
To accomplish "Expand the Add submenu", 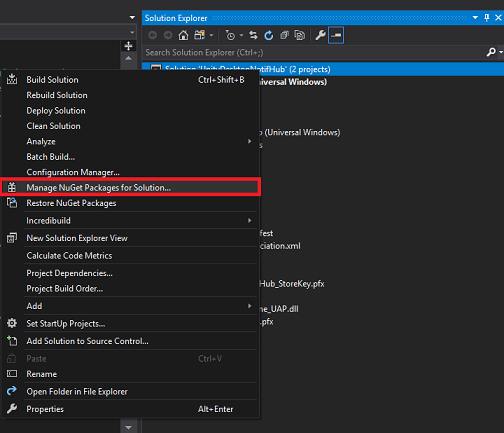I will (130, 306).
